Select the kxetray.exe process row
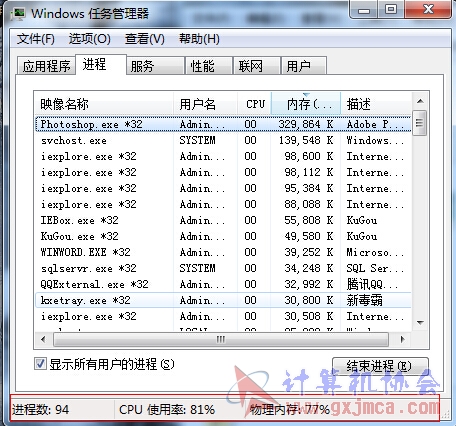This screenshot has height=426, width=456. pos(223,300)
